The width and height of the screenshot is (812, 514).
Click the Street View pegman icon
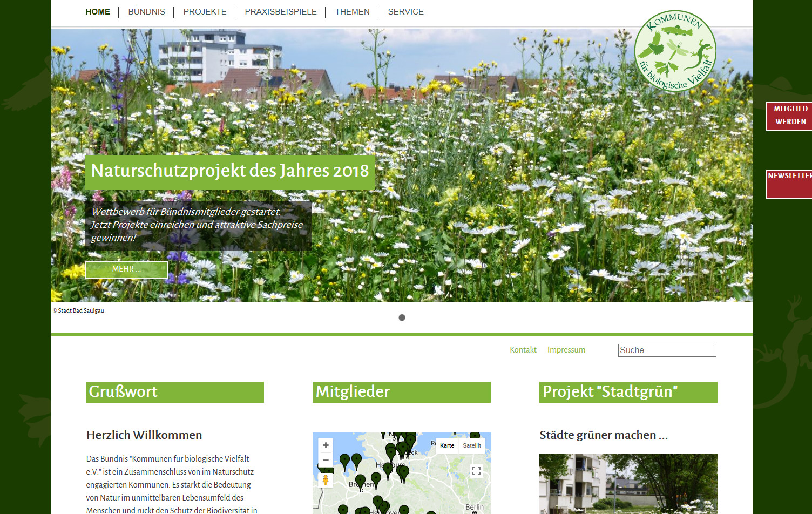tap(326, 480)
